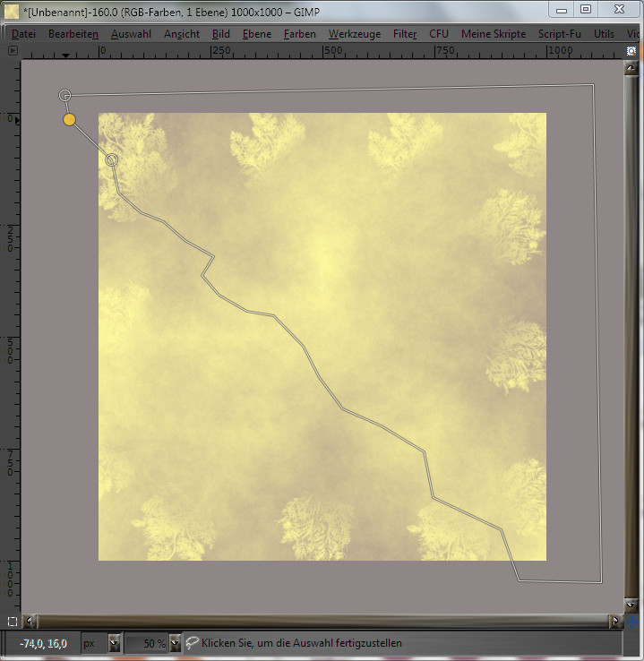Viewport: 644px width, 661px height.
Task: Click the left arrow of the horizontal scrollbar
Action: pyautogui.click(x=31, y=620)
